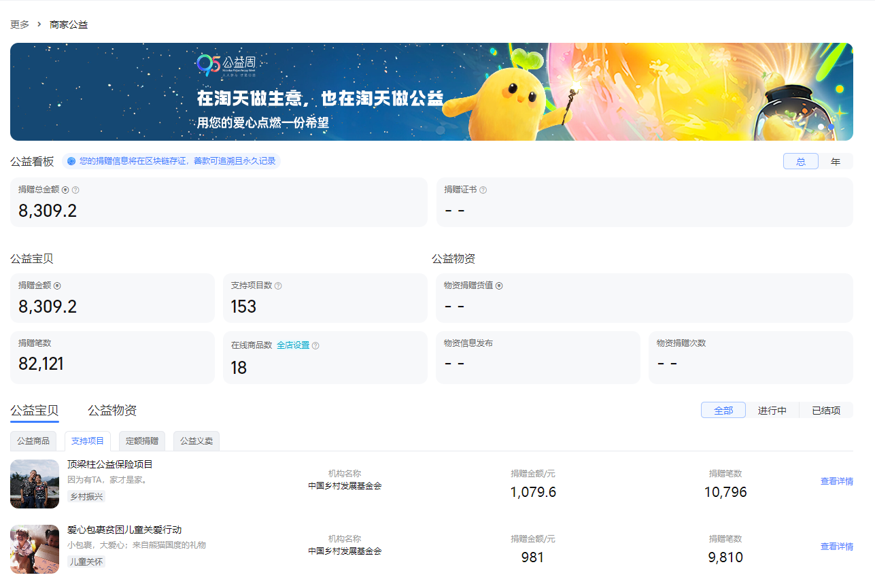Click the breadcrumb arrow after 更多
The image size is (875, 588).
click(39, 24)
